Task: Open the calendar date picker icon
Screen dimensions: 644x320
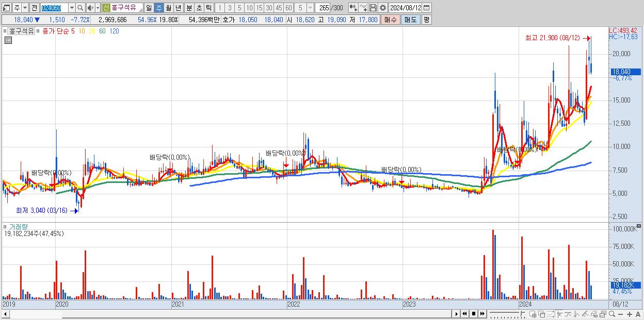Action: [426, 8]
